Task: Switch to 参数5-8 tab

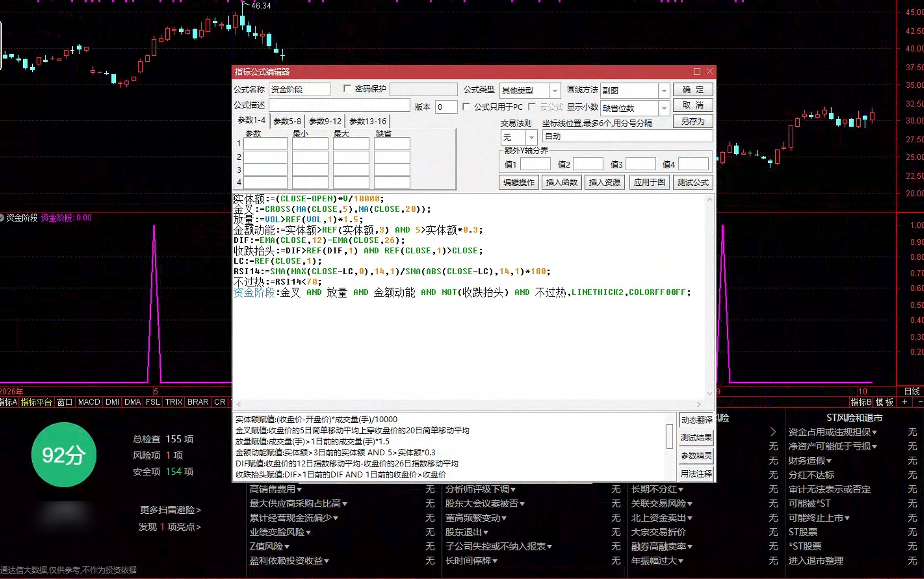Action: [x=287, y=121]
